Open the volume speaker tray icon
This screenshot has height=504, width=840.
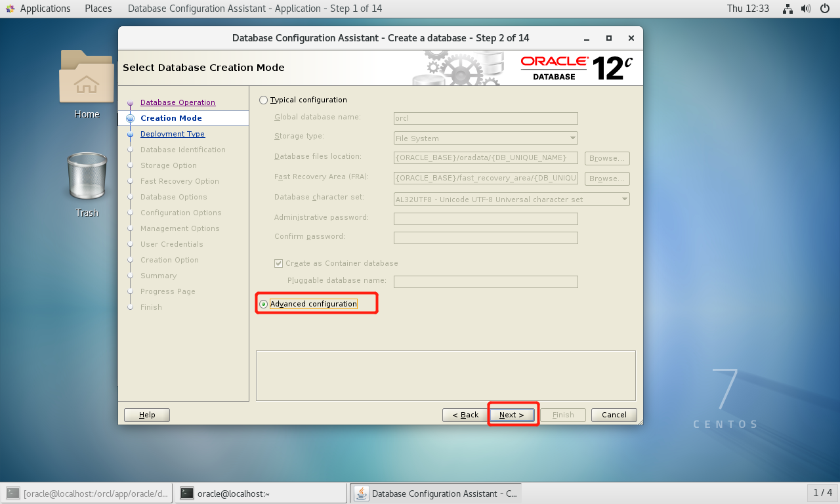(x=807, y=9)
